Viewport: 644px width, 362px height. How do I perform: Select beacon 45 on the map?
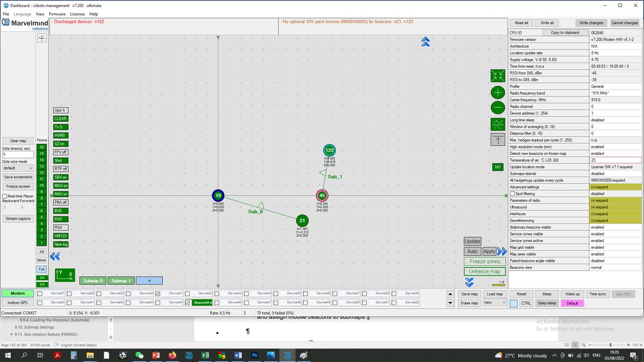[322, 195]
